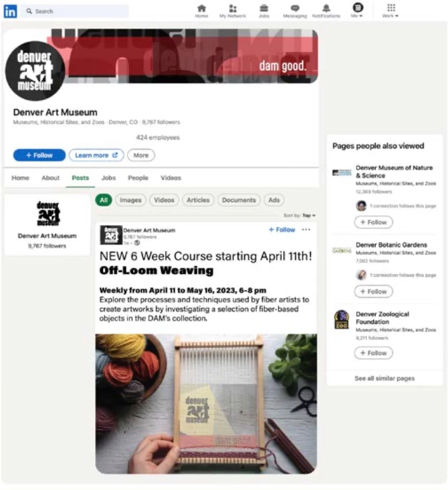Open the Jobs briefcase icon

click(264, 8)
